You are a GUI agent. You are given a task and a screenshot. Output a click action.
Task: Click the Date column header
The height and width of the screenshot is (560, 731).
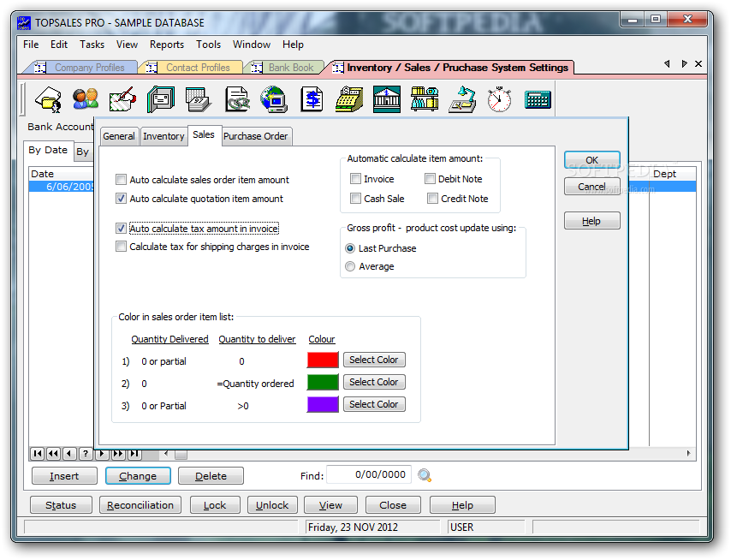(62, 174)
